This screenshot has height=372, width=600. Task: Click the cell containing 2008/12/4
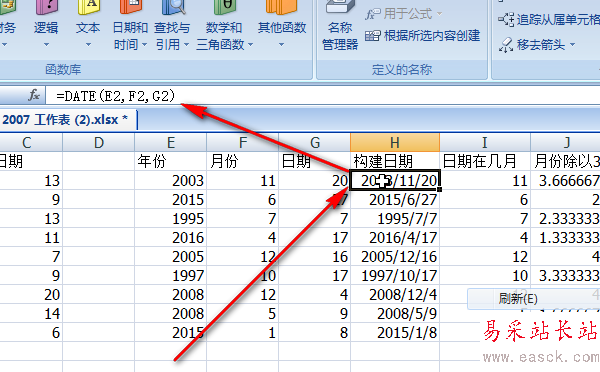coord(395,295)
